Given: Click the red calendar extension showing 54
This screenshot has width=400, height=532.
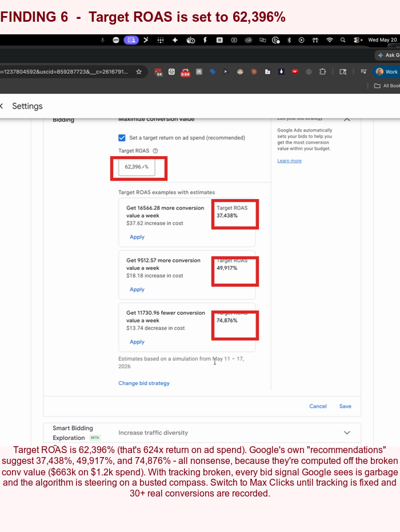Looking at the screenshot, I should pos(158,72).
